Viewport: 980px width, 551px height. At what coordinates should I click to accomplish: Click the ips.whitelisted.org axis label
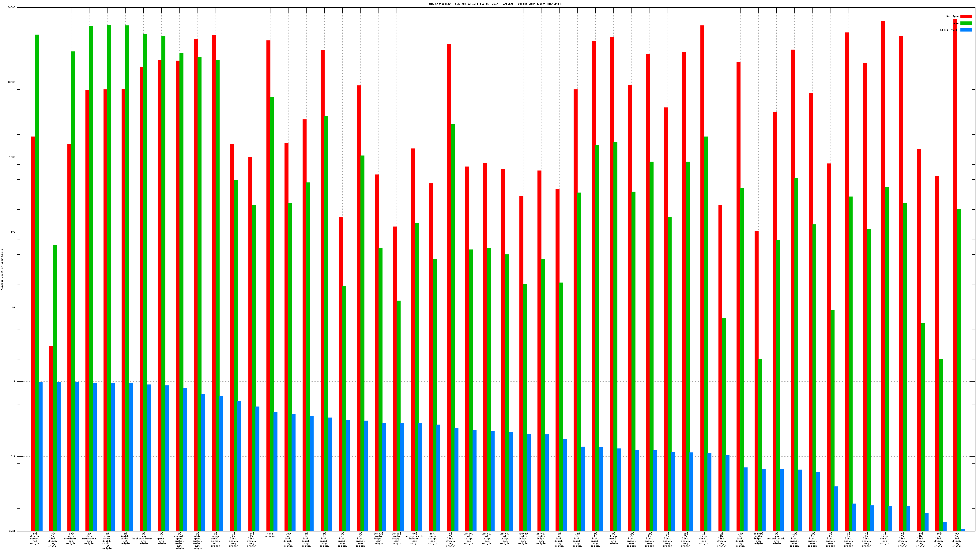[x=776, y=538]
